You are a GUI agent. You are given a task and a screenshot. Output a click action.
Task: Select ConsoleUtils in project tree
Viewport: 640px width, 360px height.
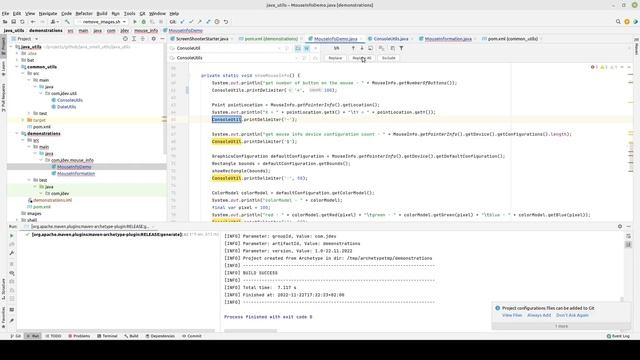point(70,100)
